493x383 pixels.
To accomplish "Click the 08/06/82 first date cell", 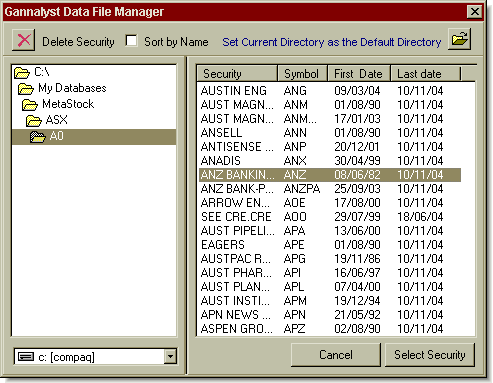I will tap(357, 175).
